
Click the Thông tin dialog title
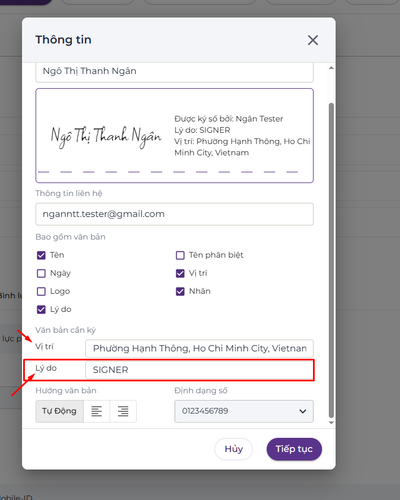63,40
